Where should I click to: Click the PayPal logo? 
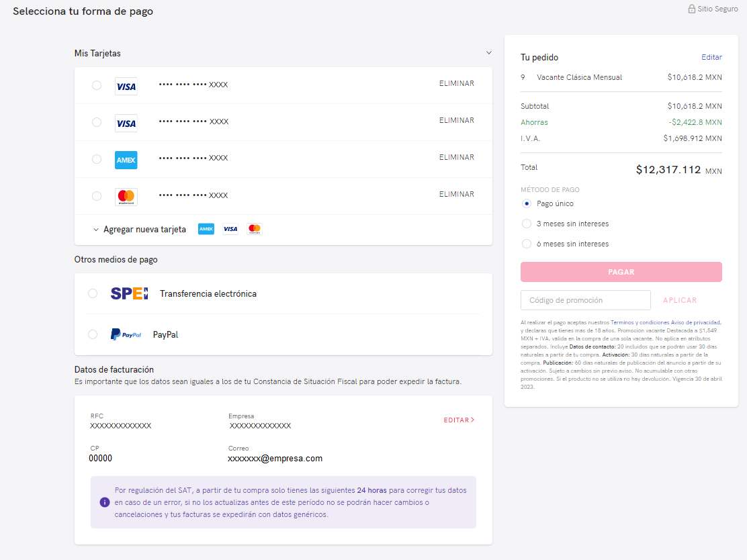pyautogui.click(x=126, y=334)
